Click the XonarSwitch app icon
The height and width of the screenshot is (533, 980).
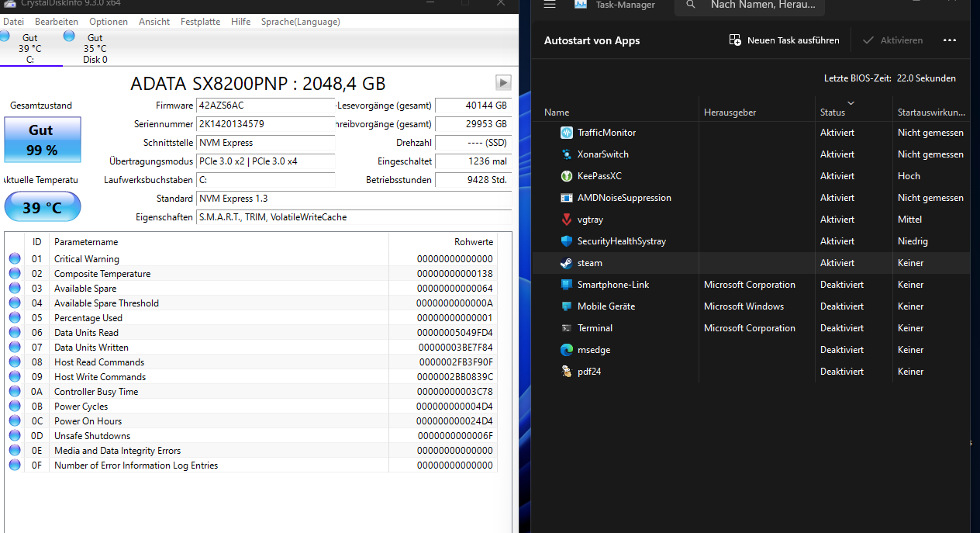pos(566,154)
